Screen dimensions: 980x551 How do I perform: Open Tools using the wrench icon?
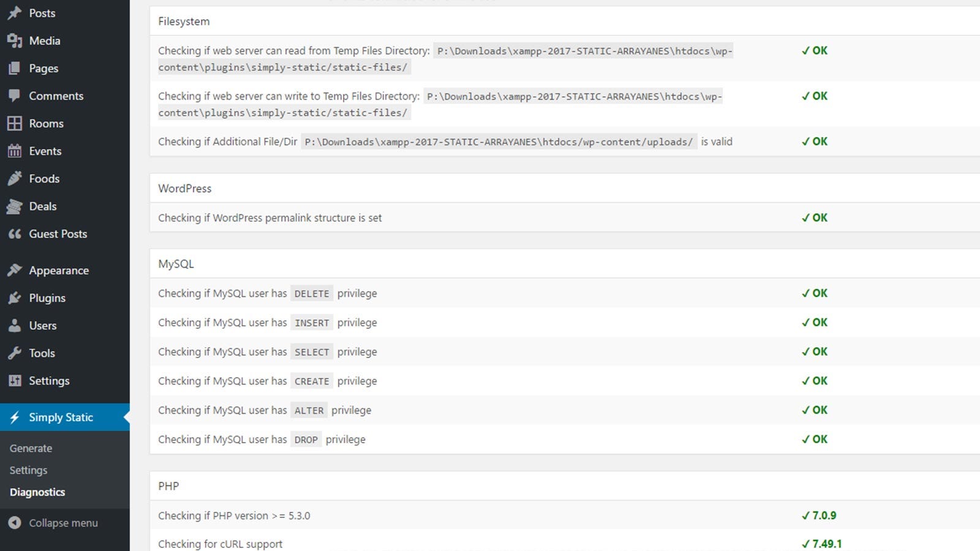coord(15,353)
